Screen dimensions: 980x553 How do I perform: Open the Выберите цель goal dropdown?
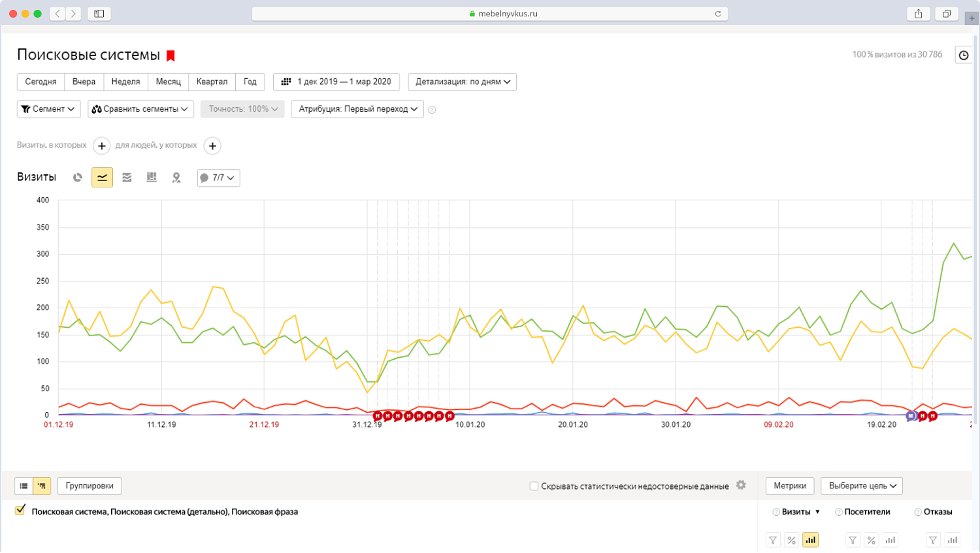862,486
